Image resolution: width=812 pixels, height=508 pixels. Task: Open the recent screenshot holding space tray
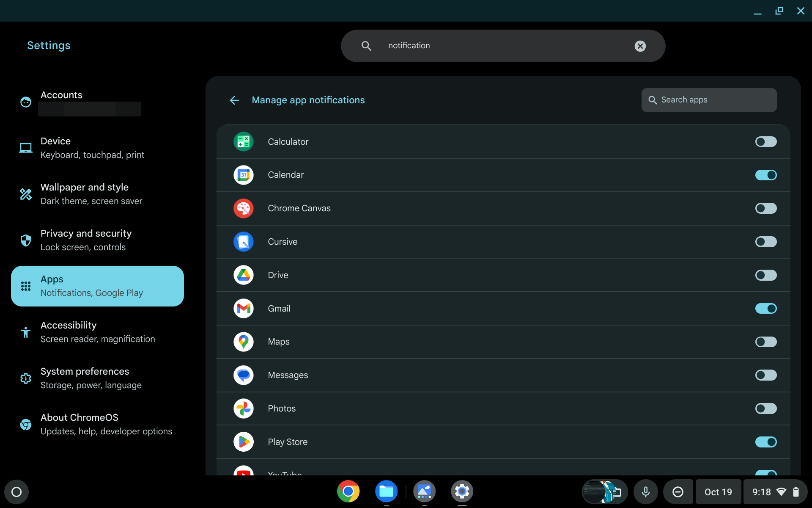click(x=604, y=492)
